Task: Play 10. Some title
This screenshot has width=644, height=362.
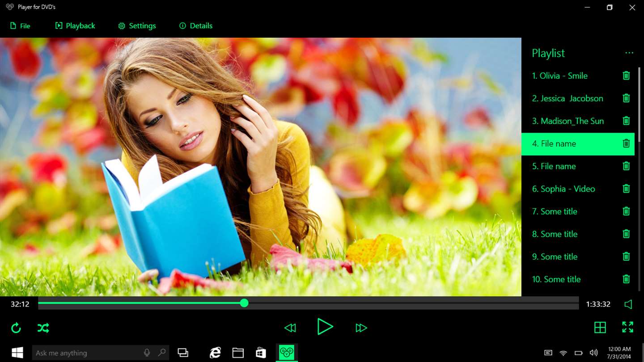Action: point(556,279)
